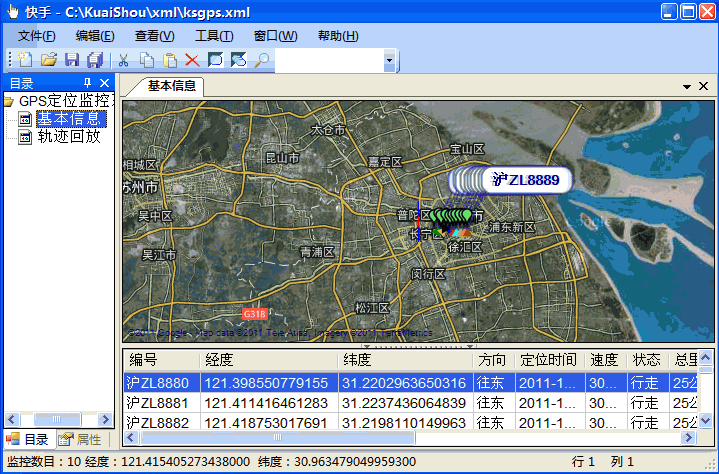Viewport: 719px width, 474px height.
Task: Click the magnifier Search icon
Action: 262,60
